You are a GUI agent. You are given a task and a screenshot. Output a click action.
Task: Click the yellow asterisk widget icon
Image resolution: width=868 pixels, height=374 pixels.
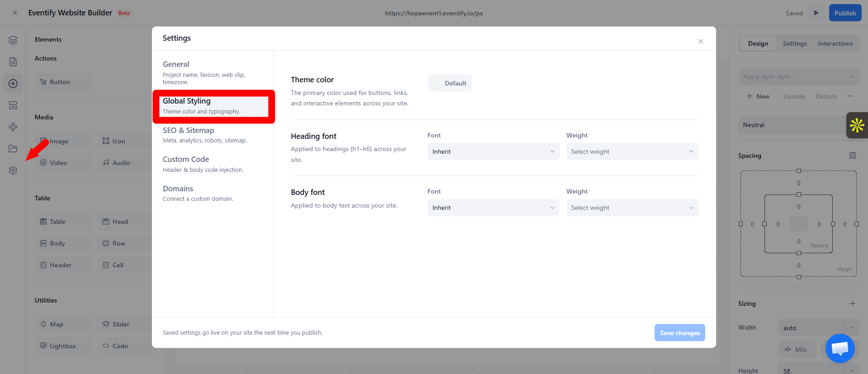[x=857, y=125]
